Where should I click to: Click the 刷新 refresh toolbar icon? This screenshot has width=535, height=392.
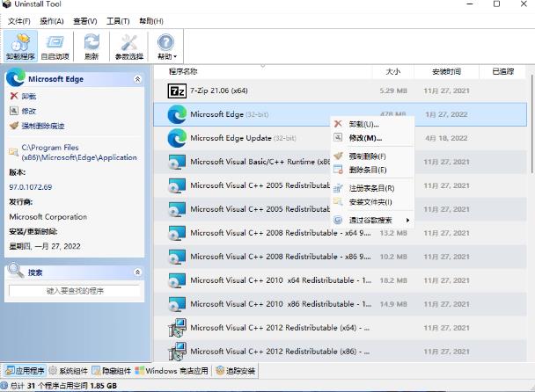point(92,46)
